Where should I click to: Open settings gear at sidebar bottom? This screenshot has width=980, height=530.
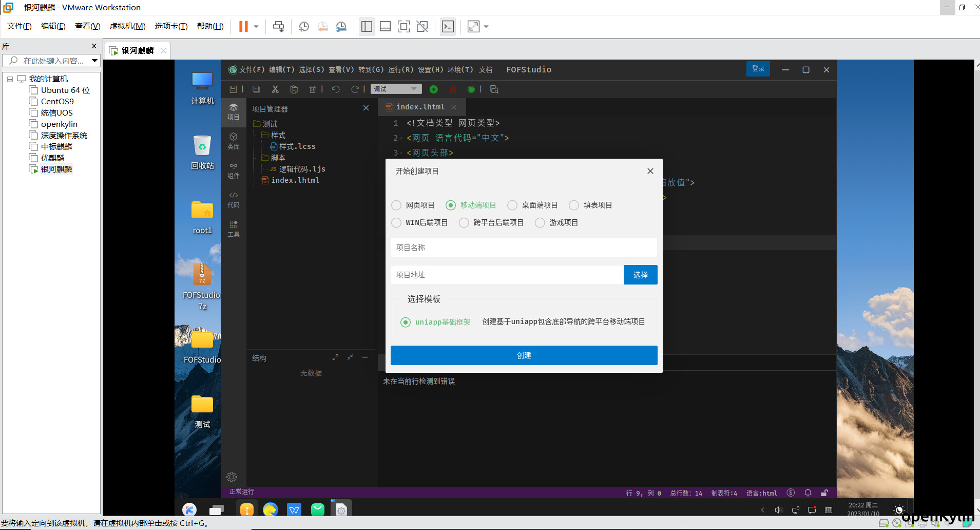[x=232, y=477]
